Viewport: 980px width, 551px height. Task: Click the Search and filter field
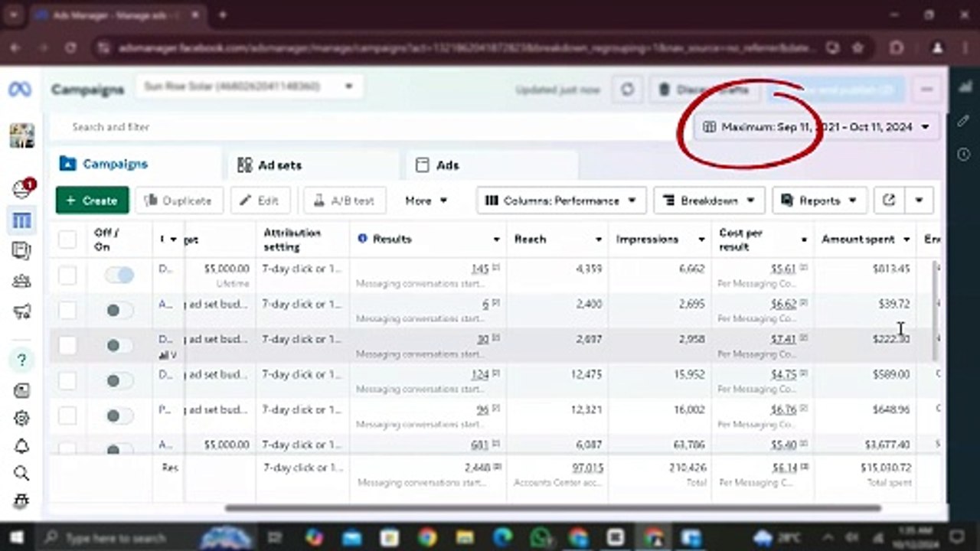[367, 127]
